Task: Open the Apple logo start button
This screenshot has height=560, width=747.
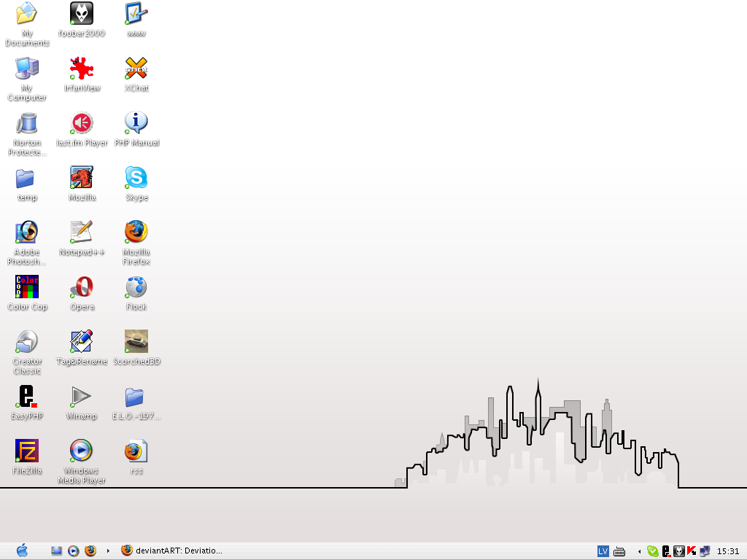Action: [22, 551]
